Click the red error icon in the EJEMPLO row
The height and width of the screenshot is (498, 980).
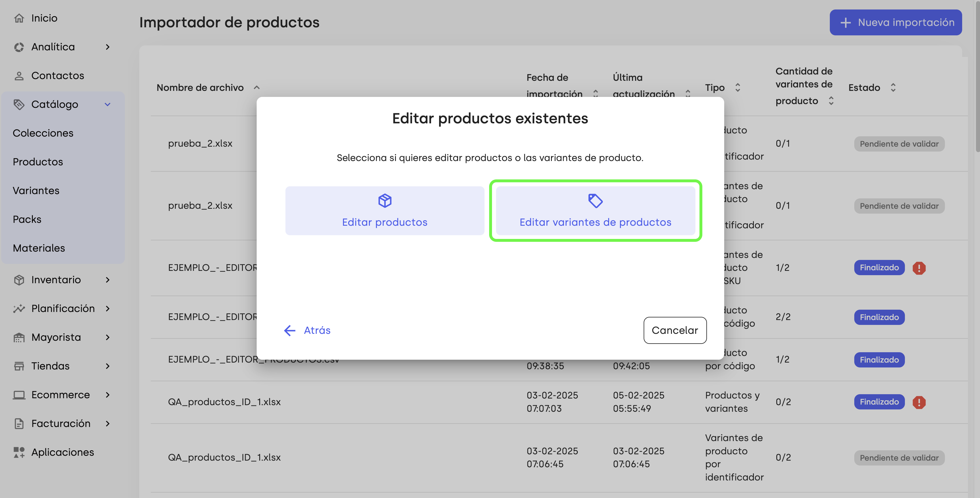coord(919,268)
